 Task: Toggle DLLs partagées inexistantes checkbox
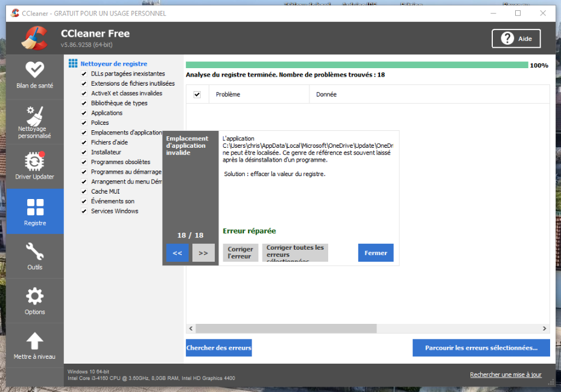[x=84, y=74]
